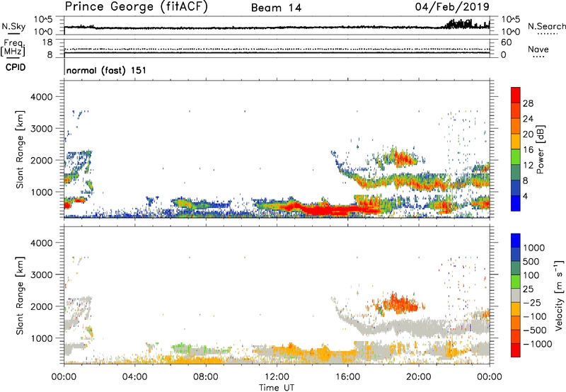The width and height of the screenshot is (566, 392).
Task: Click "4000" tick on power panel range axis
Action: coord(41,97)
